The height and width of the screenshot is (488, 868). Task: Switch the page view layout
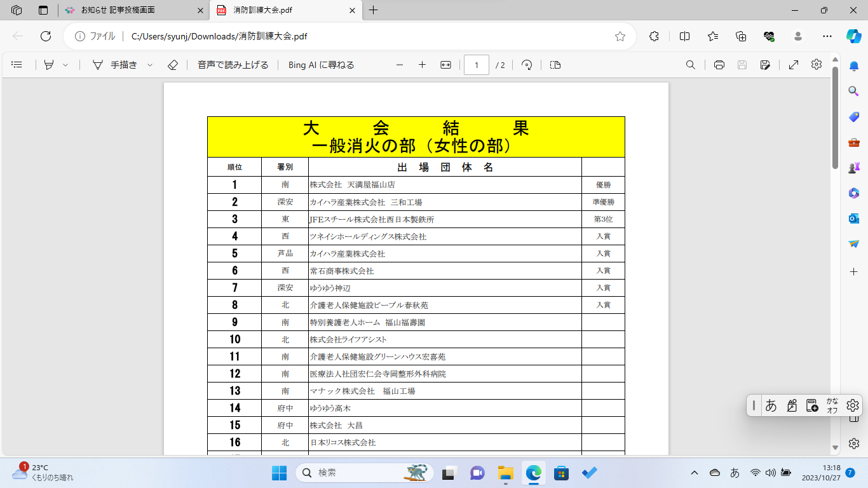(x=555, y=65)
